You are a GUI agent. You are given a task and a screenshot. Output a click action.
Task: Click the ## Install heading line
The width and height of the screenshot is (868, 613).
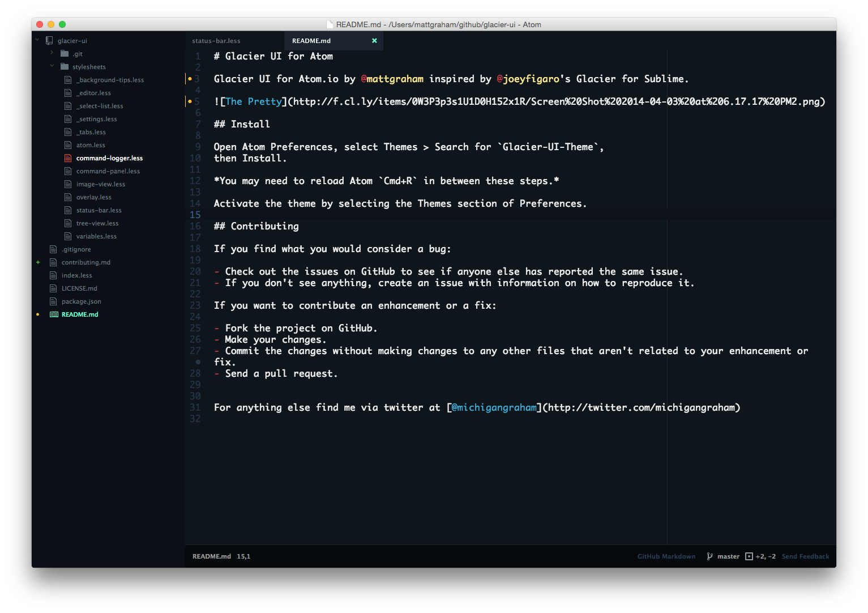(242, 124)
